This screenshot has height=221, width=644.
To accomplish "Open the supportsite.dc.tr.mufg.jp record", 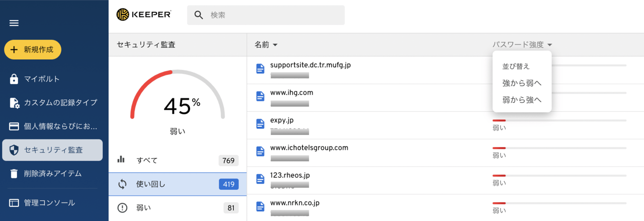I will tap(311, 65).
